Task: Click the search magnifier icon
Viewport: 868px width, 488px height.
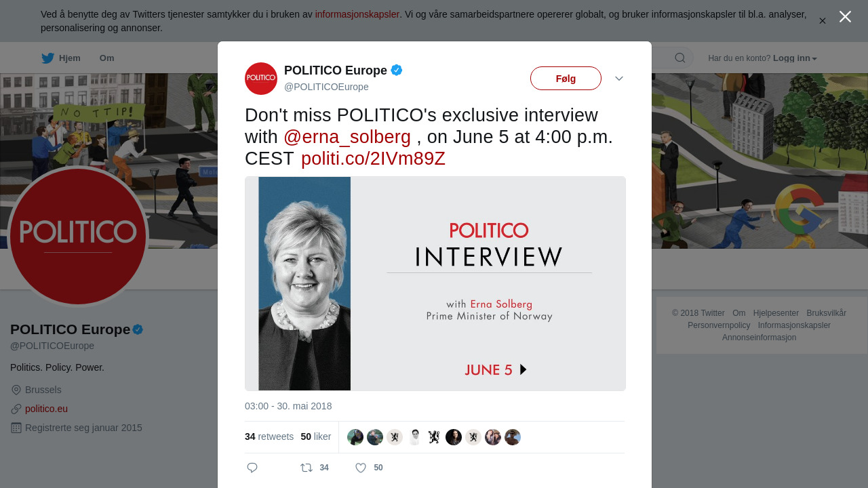Action: point(679,58)
